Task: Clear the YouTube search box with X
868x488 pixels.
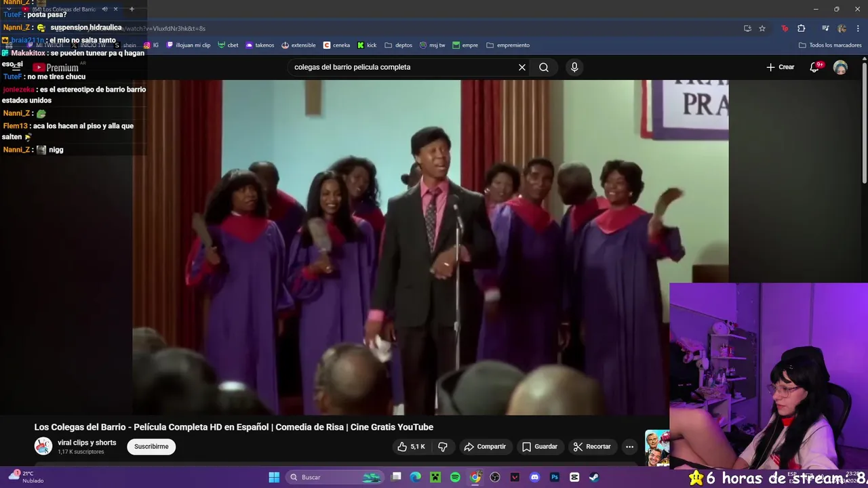Action: (522, 67)
